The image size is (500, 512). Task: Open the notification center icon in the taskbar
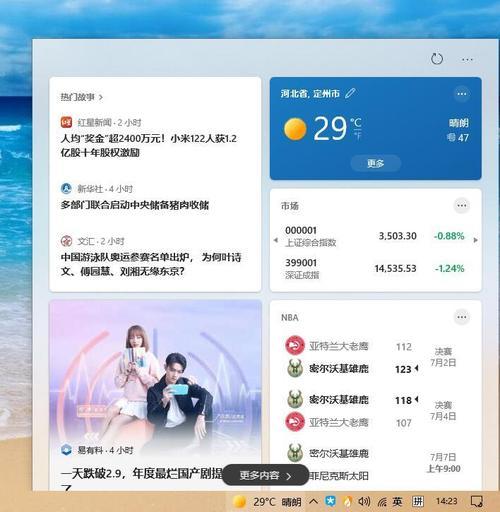coord(476,501)
